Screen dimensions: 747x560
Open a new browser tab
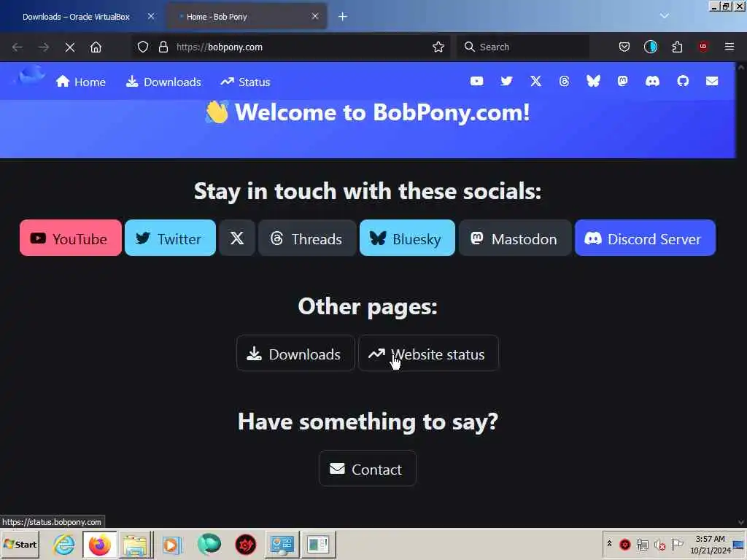click(343, 17)
